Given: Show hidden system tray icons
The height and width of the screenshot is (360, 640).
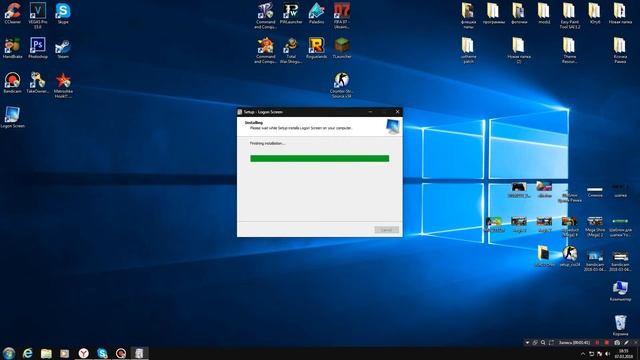Looking at the screenshot, I should 583,353.
